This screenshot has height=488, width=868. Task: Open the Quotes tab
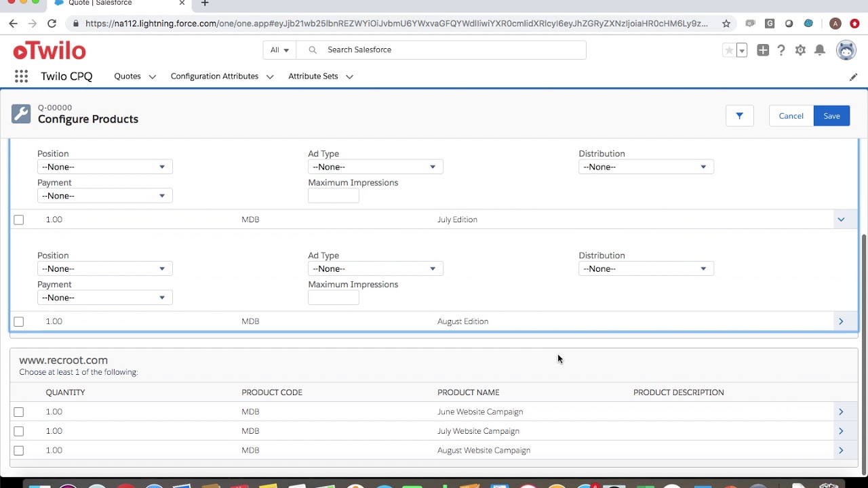click(x=127, y=77)
